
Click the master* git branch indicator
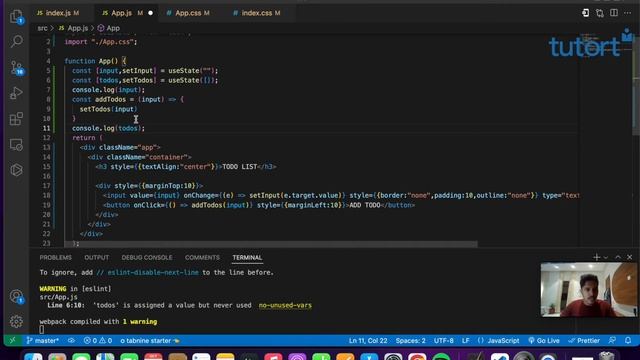click(43, 340)
